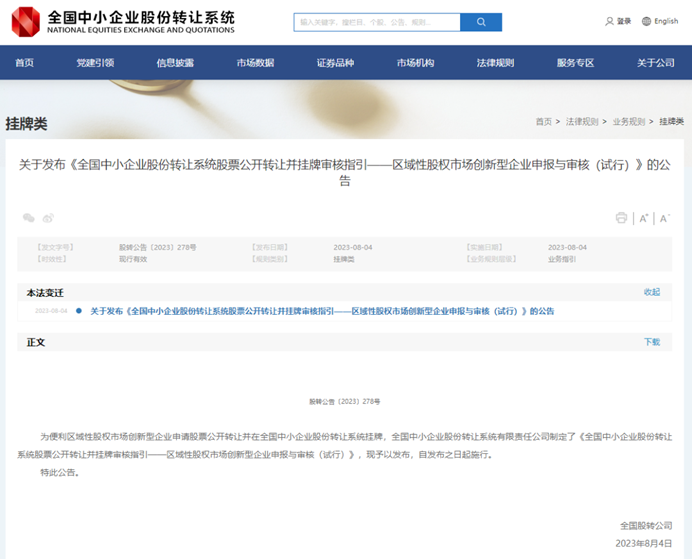The width and height of the screenshot is (692, 559).
Task: Increase font size with A+ icon
Action: 644,218
